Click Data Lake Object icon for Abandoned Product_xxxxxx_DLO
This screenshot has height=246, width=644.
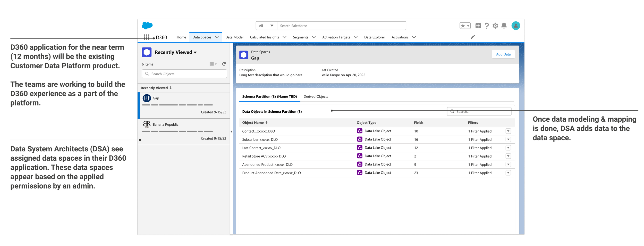click(360, 164)
